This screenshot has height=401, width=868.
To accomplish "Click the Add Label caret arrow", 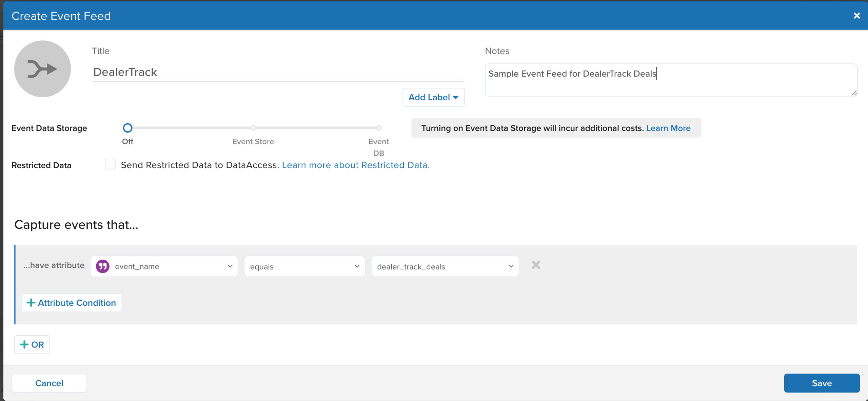I will 456,98.
